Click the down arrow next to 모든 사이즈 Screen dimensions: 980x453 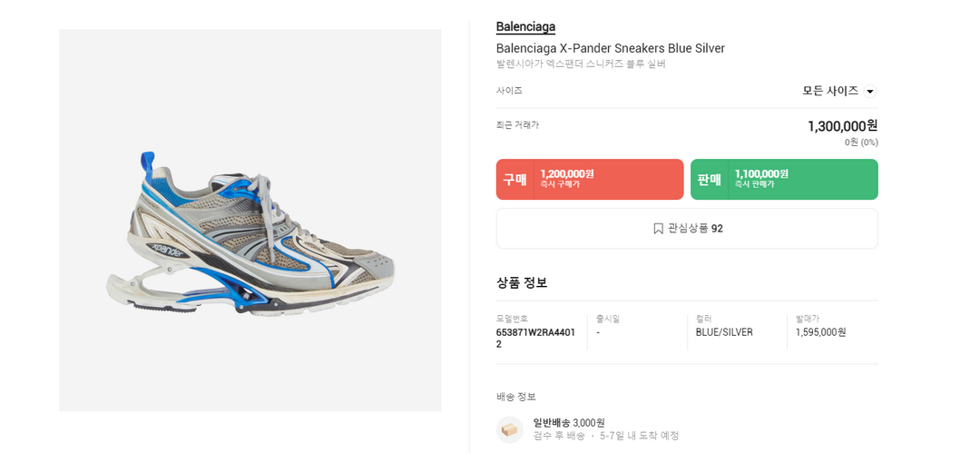tap(870, 92)
